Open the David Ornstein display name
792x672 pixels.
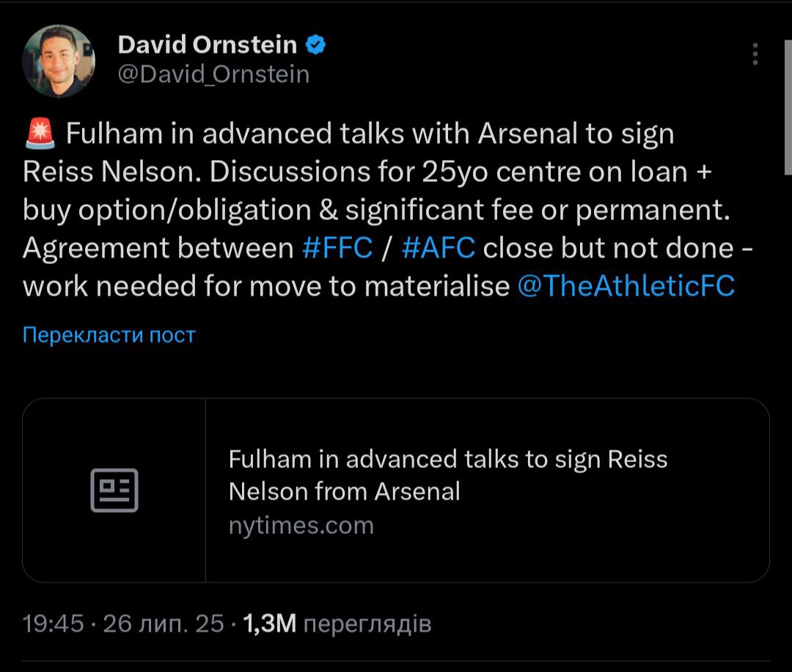pos(207,45)
